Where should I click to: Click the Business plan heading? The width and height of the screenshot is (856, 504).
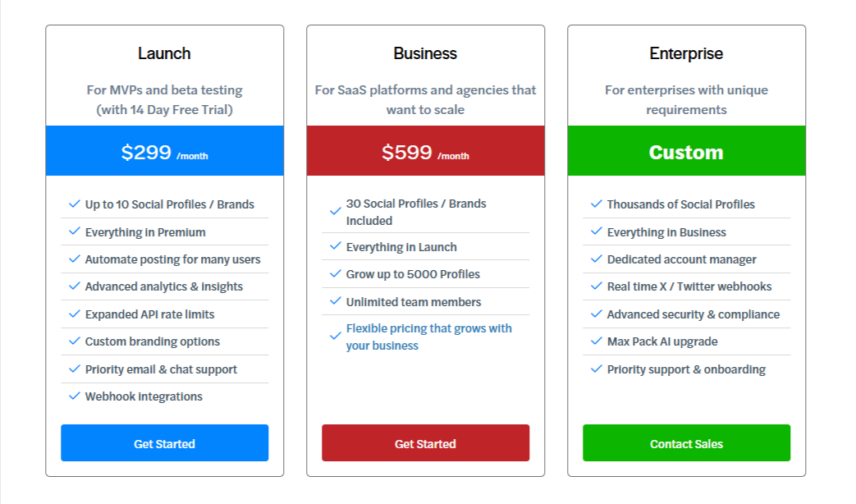(425, 53)
